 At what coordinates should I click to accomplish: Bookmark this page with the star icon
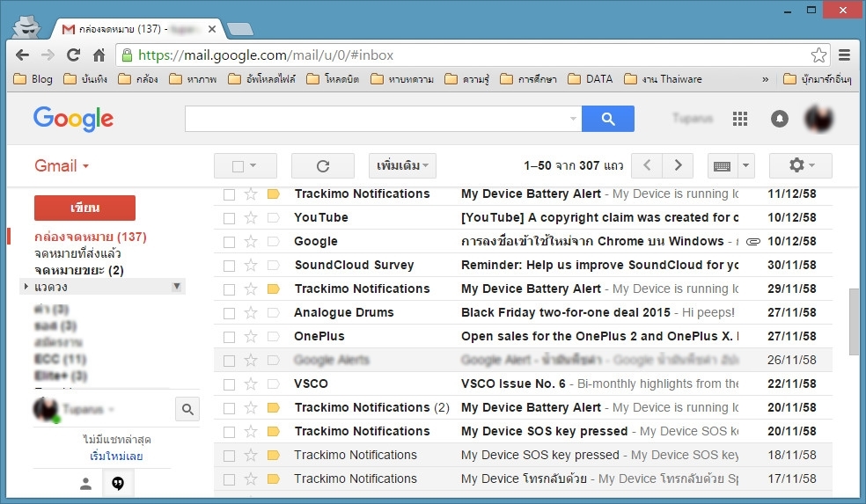(818, 55)
